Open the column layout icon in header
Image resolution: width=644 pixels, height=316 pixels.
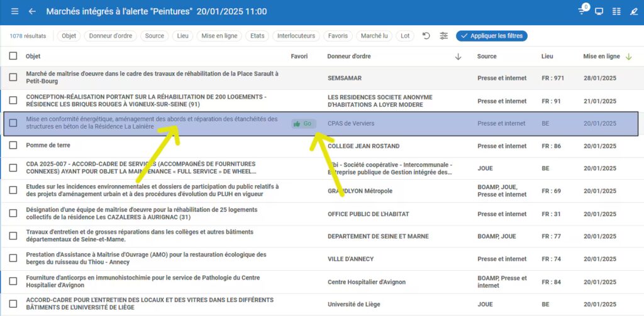tap(616, 11)
